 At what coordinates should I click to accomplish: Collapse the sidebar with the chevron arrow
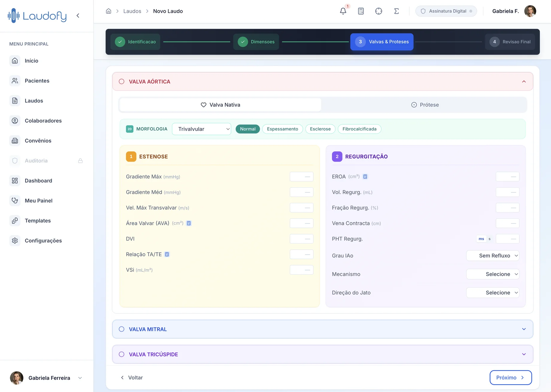pos(78,16)
